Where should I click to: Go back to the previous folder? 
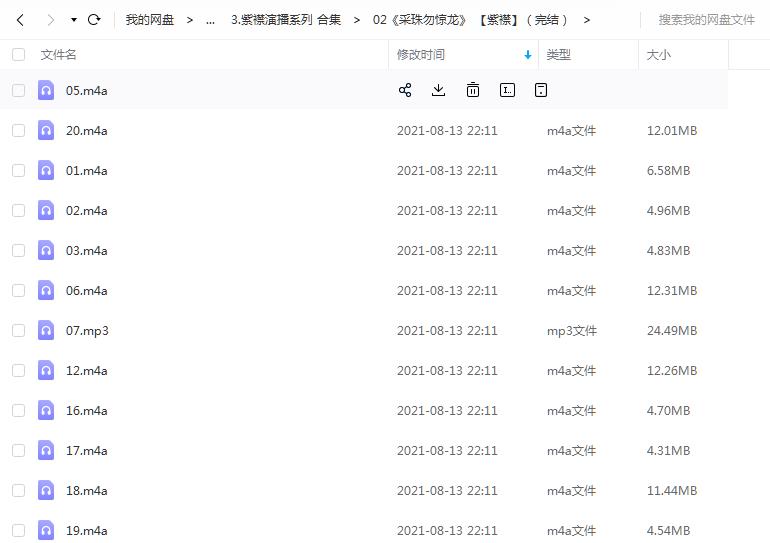coord(20,20)
